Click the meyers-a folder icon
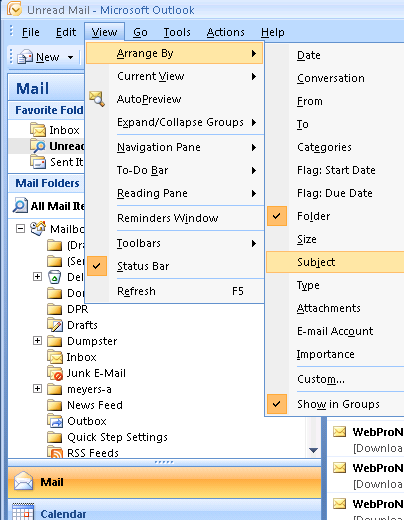Image resolution: width=404 pixels, height=520 pixels. 54,389
